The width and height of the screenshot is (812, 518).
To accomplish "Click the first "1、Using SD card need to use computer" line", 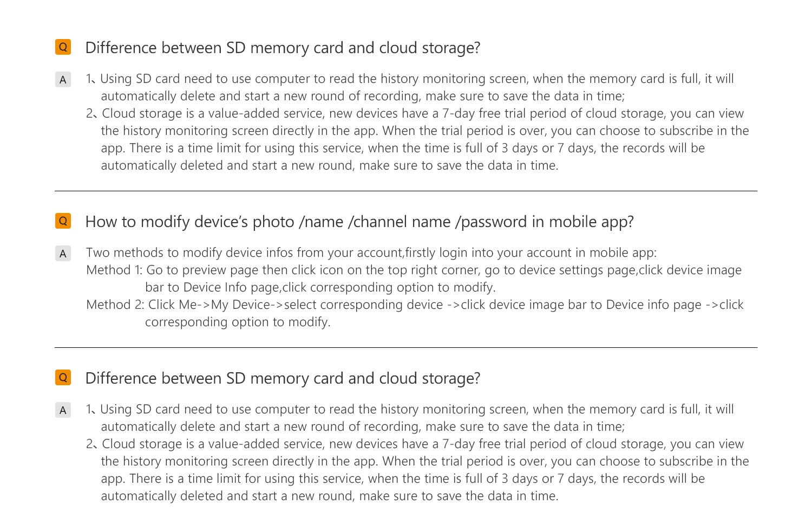I will 410,79.
